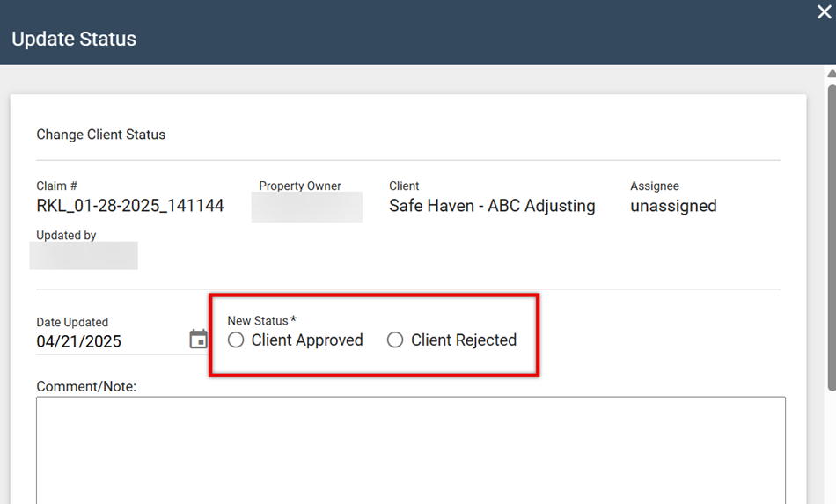Click the claim number RKL_01-28-2025_141144
The image size is (836, 504).
coord(130,206)
